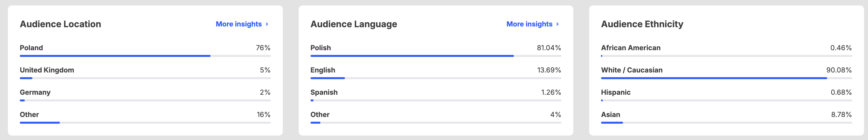Click the Polish language progress bar
868x140 pixels.
[436, 56]
